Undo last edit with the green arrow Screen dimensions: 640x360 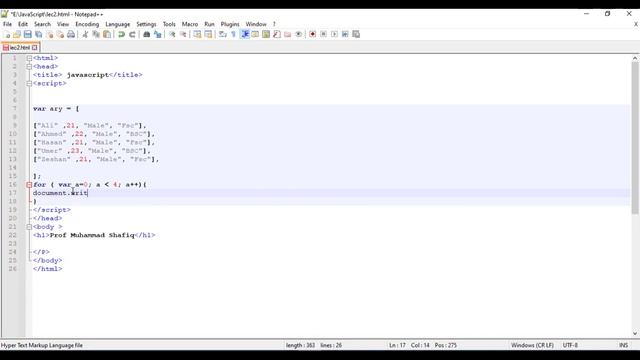121,34
